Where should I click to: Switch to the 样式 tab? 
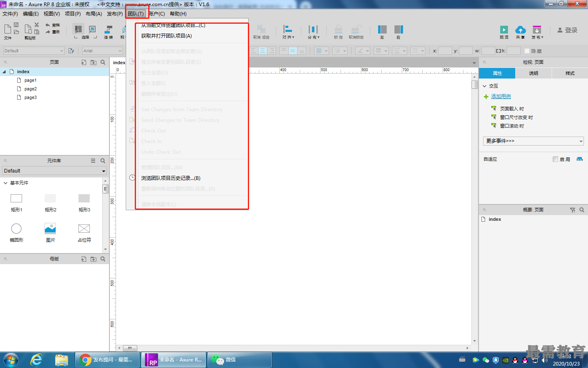point(570,73)
